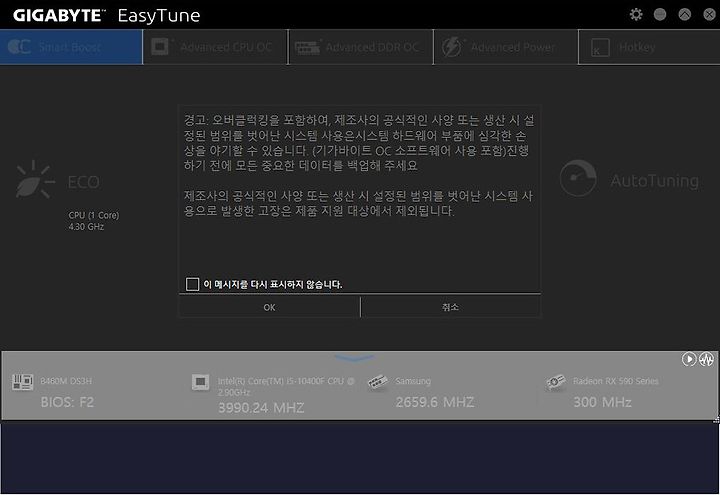This screenshot has width=720, height=495.
Task: Check 'do not show this message again' box
Action: point(192,284)
